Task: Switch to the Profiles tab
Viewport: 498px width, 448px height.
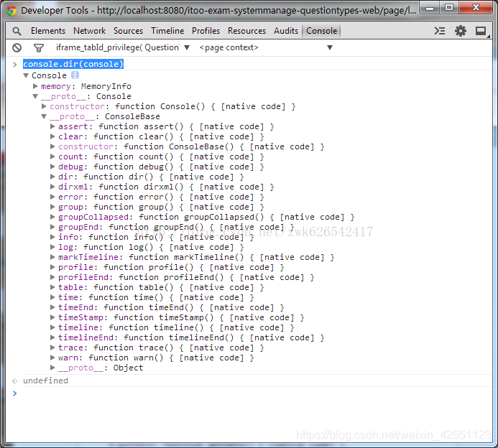Action: (x=206, y=31)
